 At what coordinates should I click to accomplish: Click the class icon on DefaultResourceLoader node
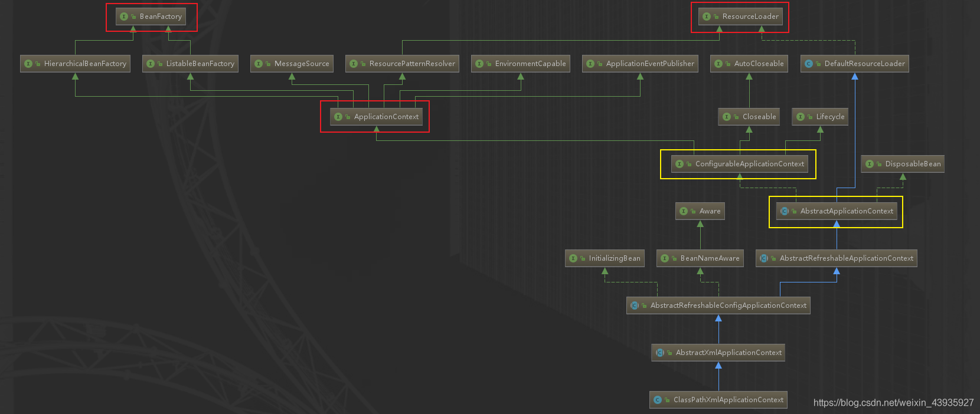(x=809, y=64)
